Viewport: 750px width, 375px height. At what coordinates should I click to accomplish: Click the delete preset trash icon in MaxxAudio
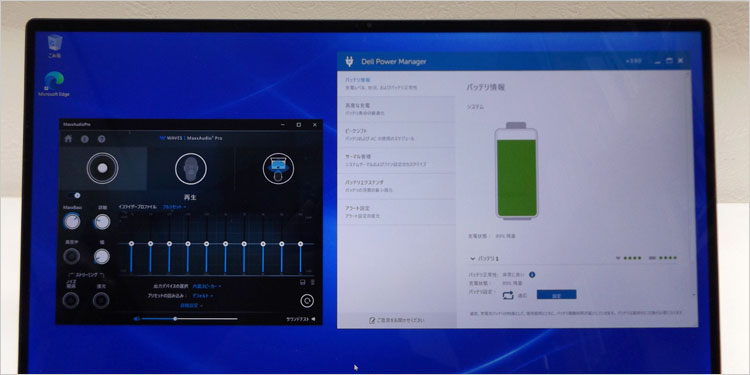point(312,282)
